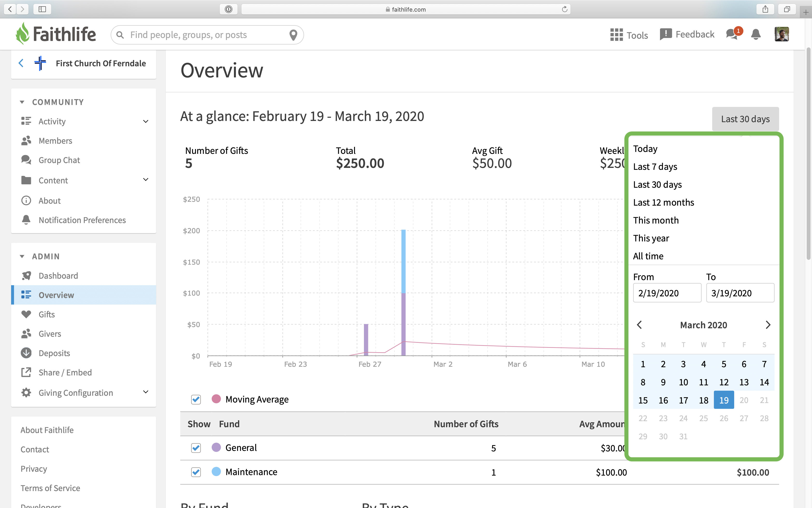
Task: Click the Deposits download-arrow icon
Action: (x=26, y=353)
